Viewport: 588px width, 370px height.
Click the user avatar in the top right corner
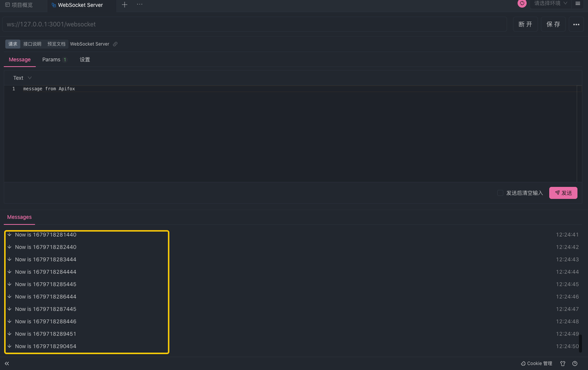522,4
